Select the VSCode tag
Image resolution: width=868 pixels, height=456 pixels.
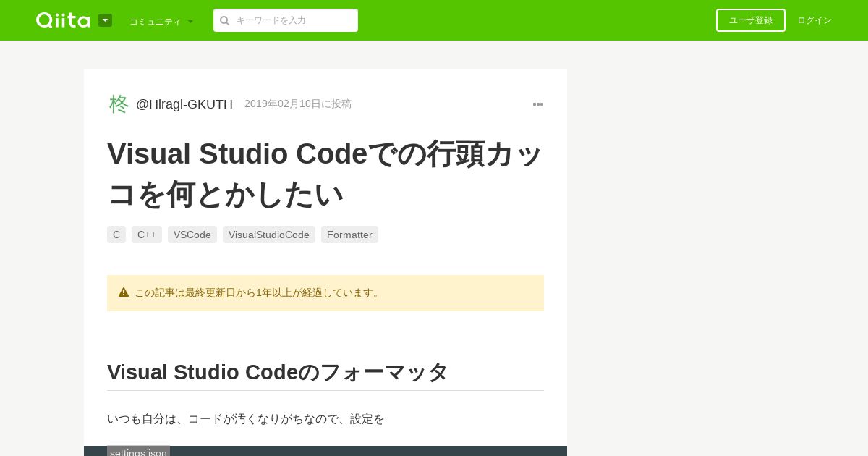click(192, 235)
